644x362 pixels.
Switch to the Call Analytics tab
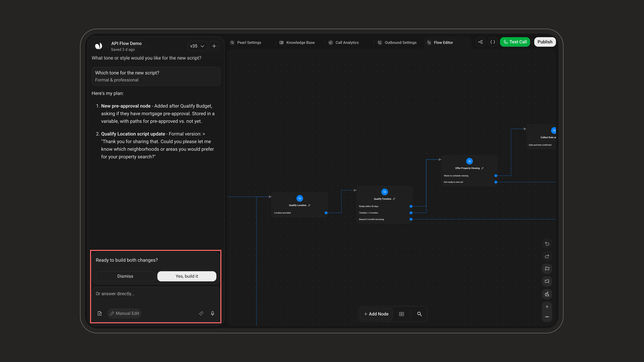(x=344, y=42)
